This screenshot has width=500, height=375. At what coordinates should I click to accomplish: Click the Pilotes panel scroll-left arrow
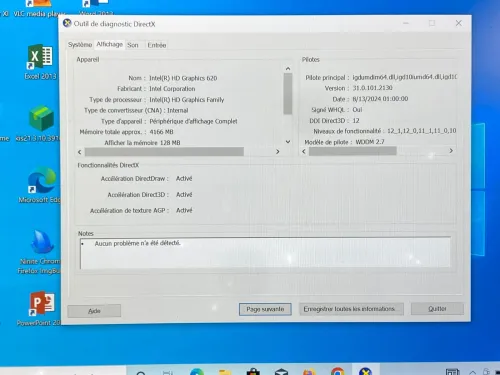tap(304, 151)
